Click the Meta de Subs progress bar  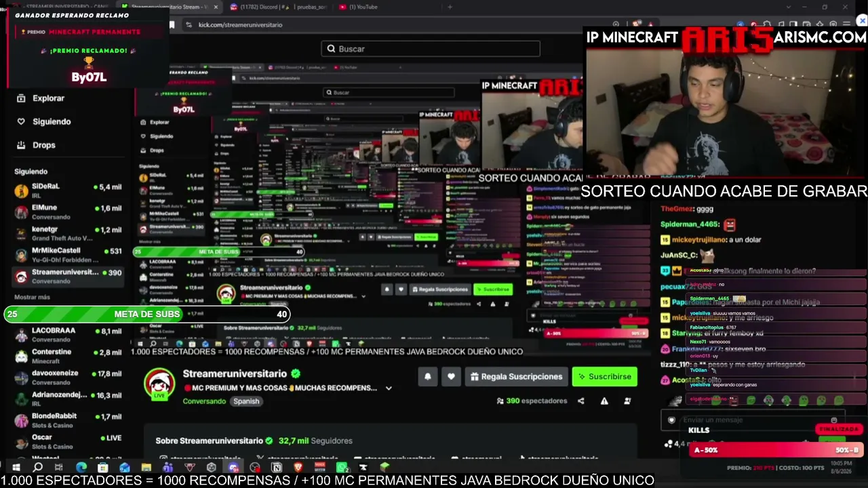[x=147, y=314]
